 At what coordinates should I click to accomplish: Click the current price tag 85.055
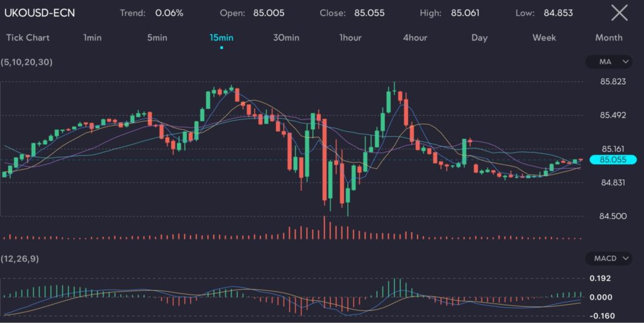click(614, 160)
